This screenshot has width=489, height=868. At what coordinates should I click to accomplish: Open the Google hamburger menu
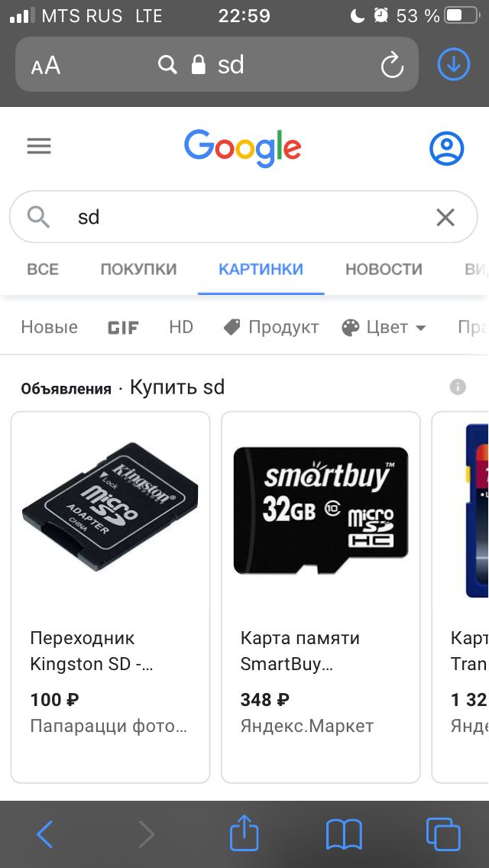(x=39, y=147)
